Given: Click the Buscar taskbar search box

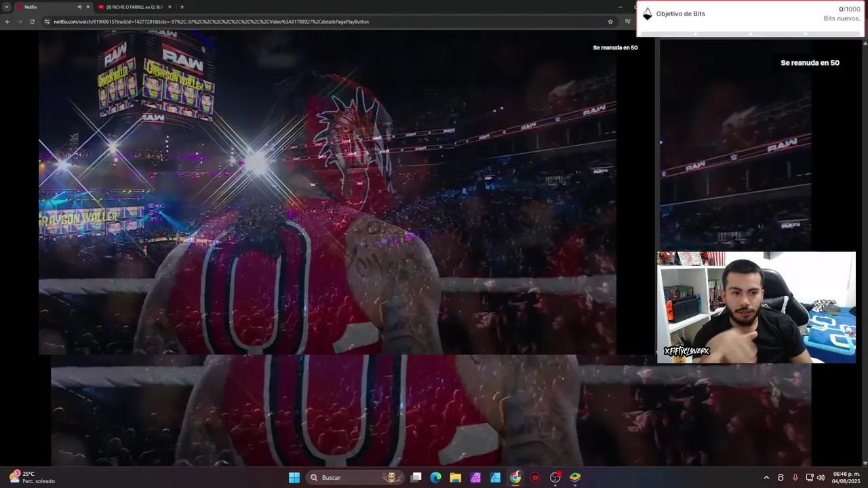Looking at the screenshot, I should click(x=356, y=478).
